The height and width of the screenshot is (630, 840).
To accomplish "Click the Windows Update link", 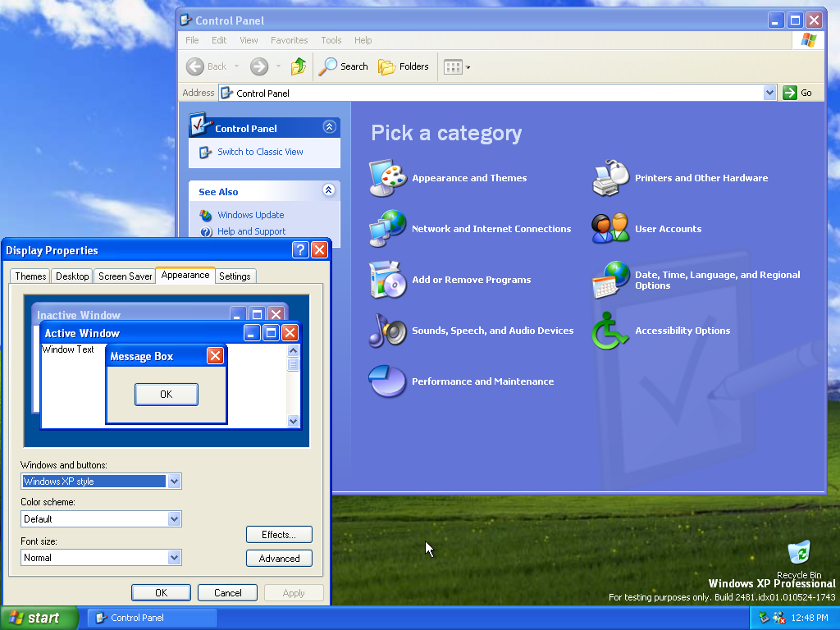I will click(x=251, y=216).
